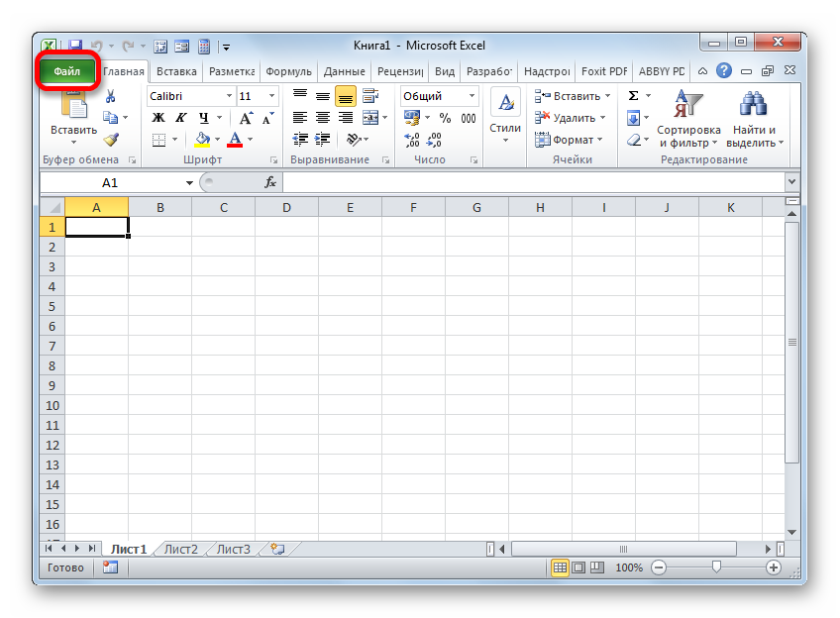The width and height of the screenshot is (840, 618).
Task: Toggle bold formatting (Ж)
Action: [158, 118]
